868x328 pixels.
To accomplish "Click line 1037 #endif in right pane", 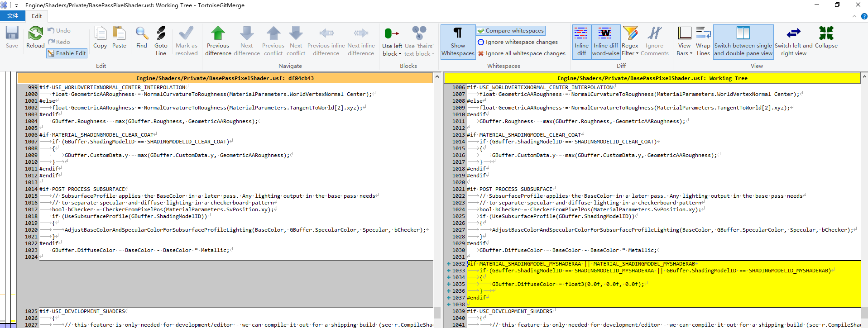I will (663, 298).
